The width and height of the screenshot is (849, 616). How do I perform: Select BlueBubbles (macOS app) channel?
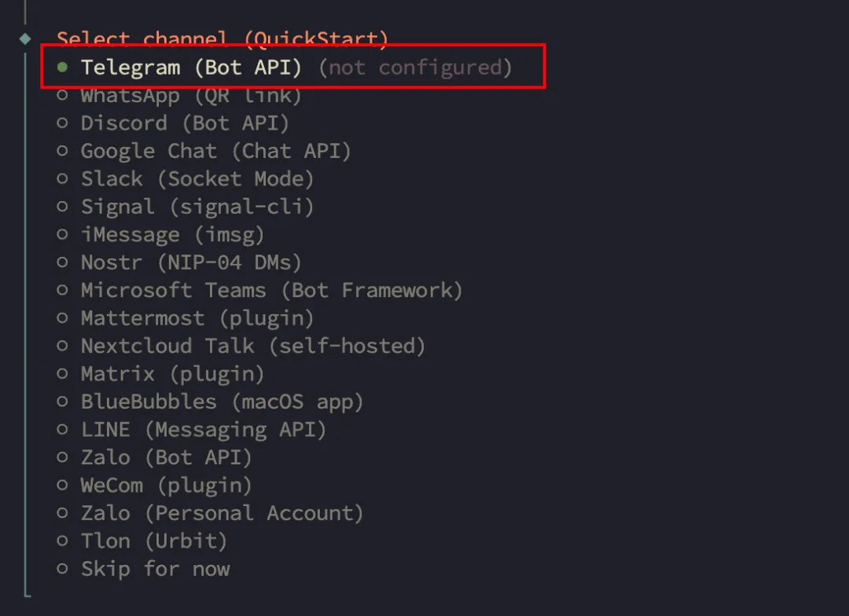[x=222, y=401]
